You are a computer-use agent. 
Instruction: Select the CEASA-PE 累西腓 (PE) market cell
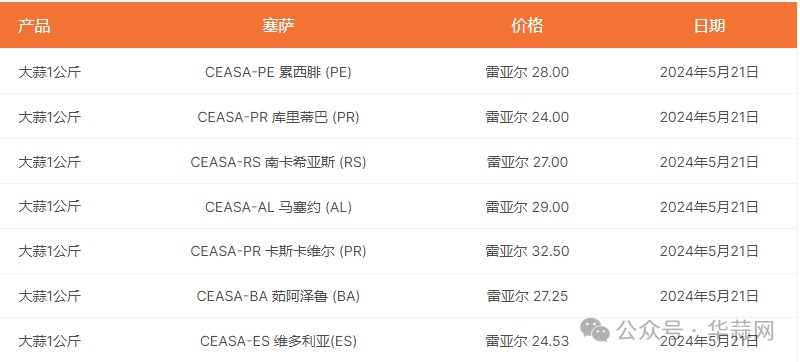(278, 72)
